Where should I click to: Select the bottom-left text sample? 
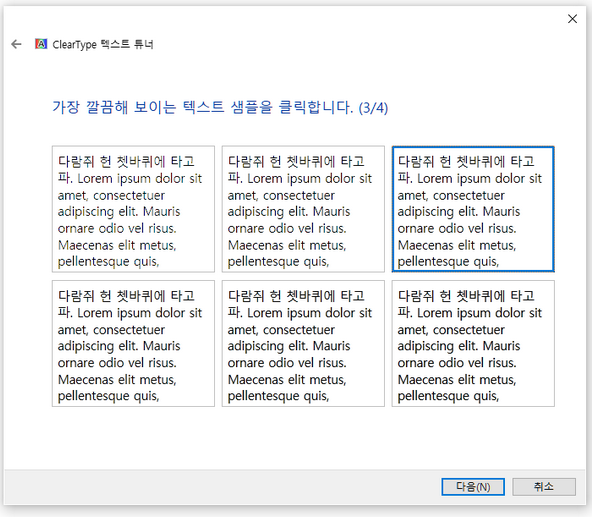pos(133,343)
